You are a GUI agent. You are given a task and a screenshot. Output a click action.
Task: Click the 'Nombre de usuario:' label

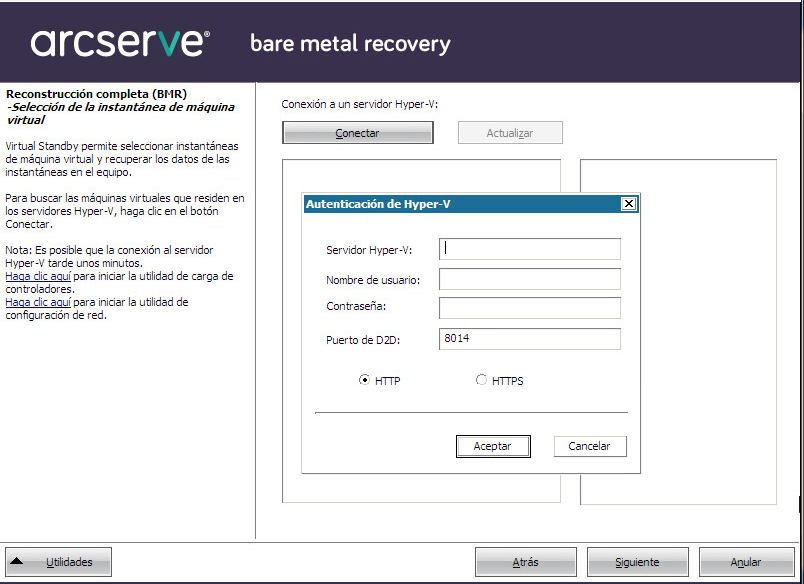point(373,280)
